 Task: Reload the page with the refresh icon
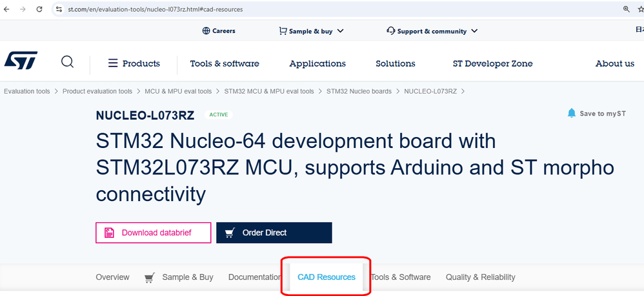[39, 9]
